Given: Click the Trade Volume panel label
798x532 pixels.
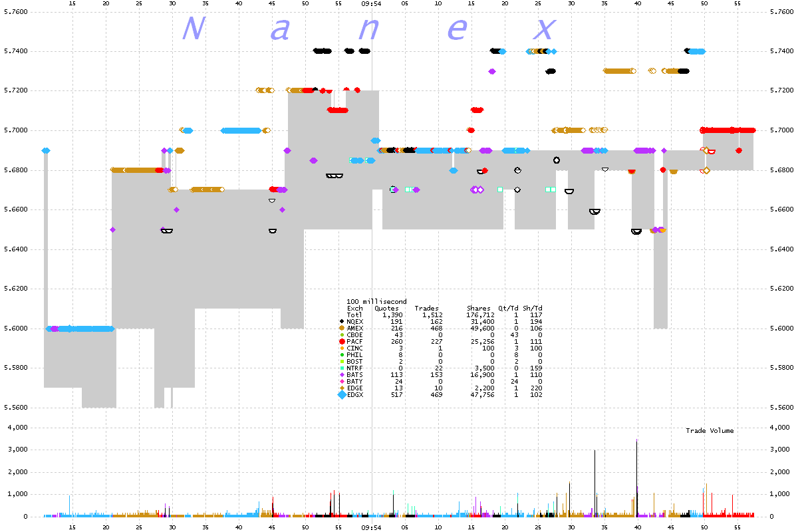Looking at the screenshot, I should click(710, 431).
